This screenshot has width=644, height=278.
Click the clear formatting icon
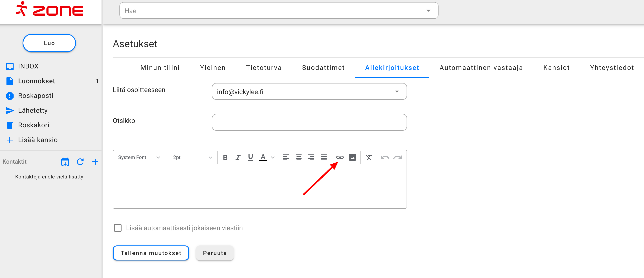[x=369, y=157]
